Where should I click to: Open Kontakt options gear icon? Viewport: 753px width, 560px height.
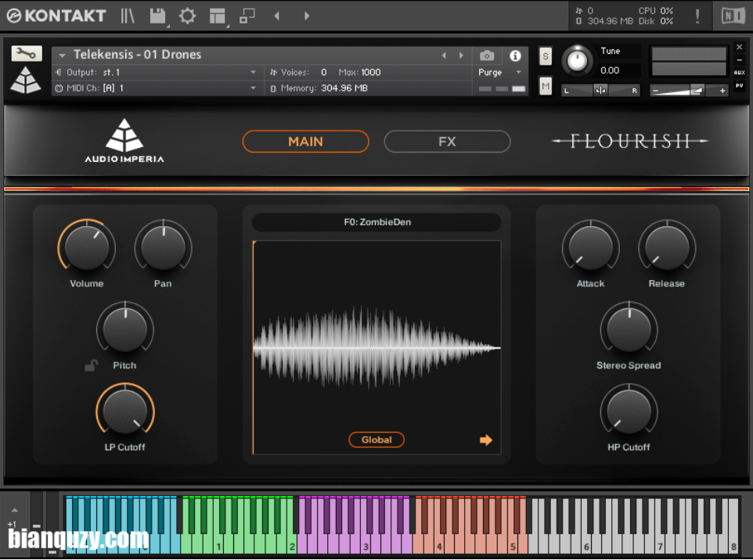(x=187, y=16)
